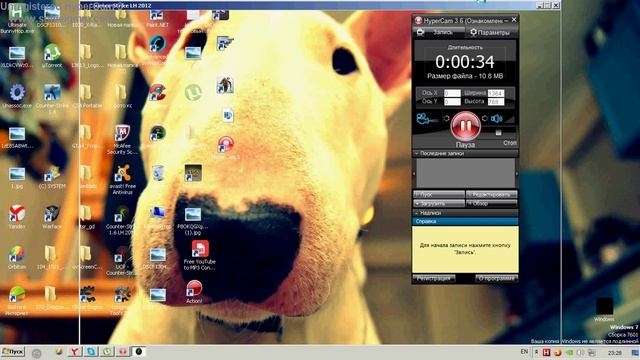Screen dimensions: 640x360
Task: Open Skype from the taskbar
Action: pyautogui.click(x=91, y=352)
